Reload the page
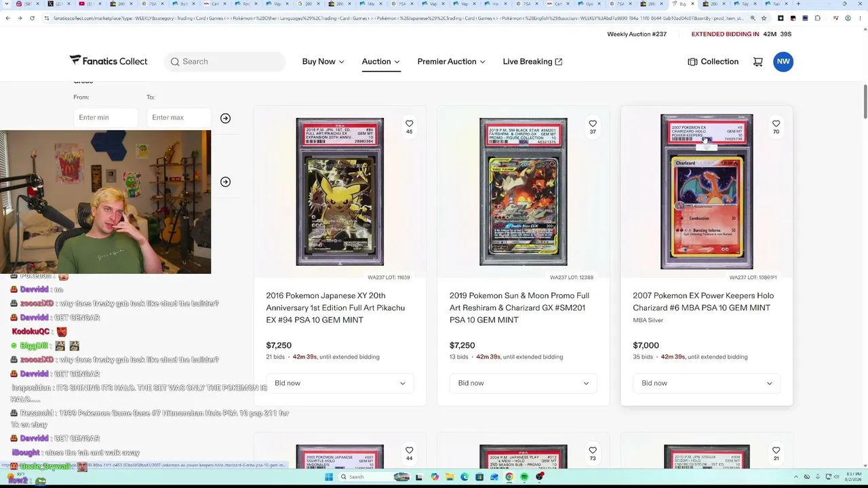Image resolution: width=868 pixels, height=488 pixels. 32,18
